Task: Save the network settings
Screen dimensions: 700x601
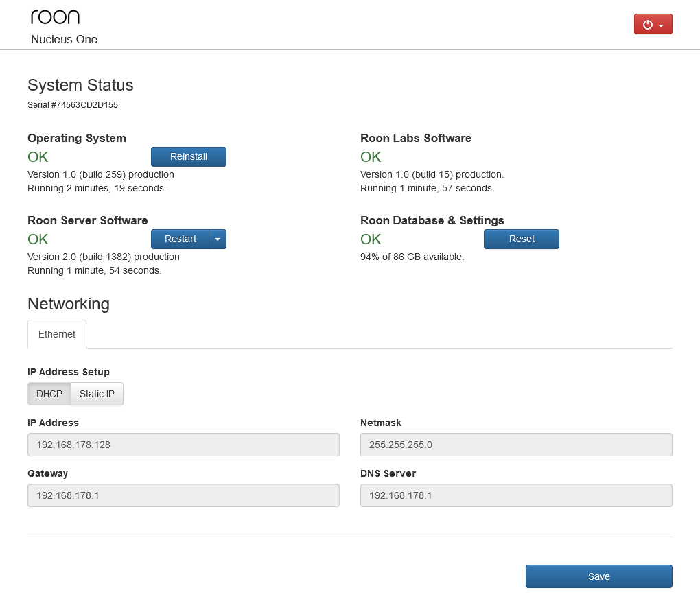Action: [598, 576]
